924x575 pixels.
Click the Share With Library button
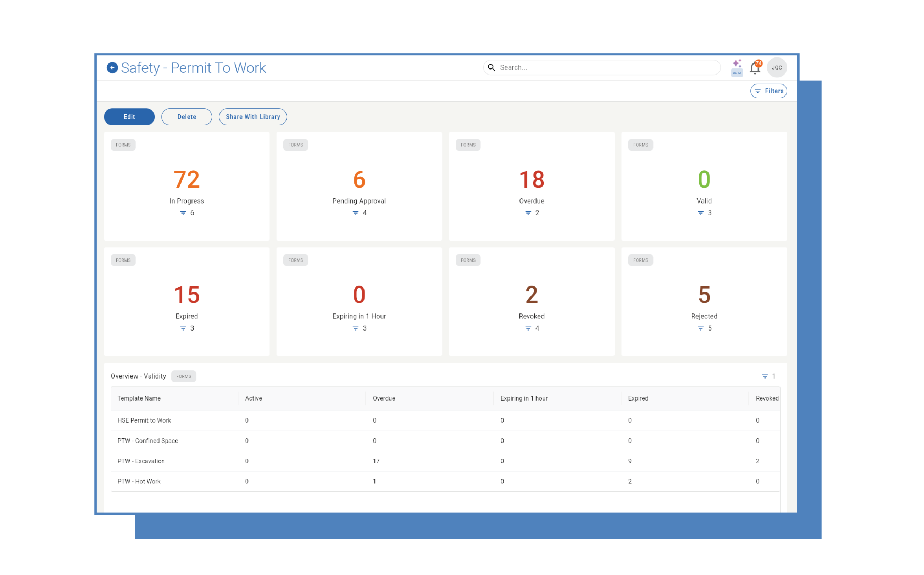[x=253, y=117]
